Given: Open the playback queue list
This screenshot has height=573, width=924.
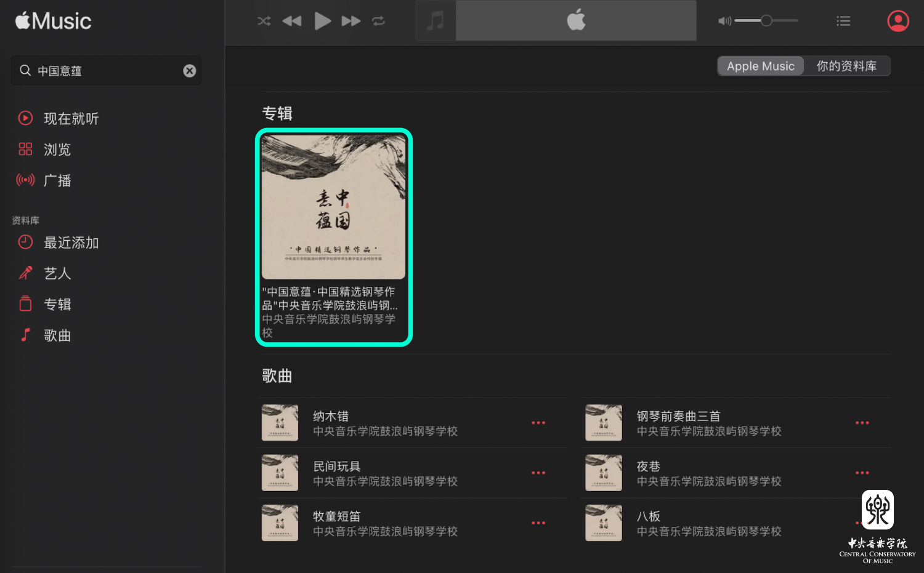Looking at the screenshot, I should point(843,21).
